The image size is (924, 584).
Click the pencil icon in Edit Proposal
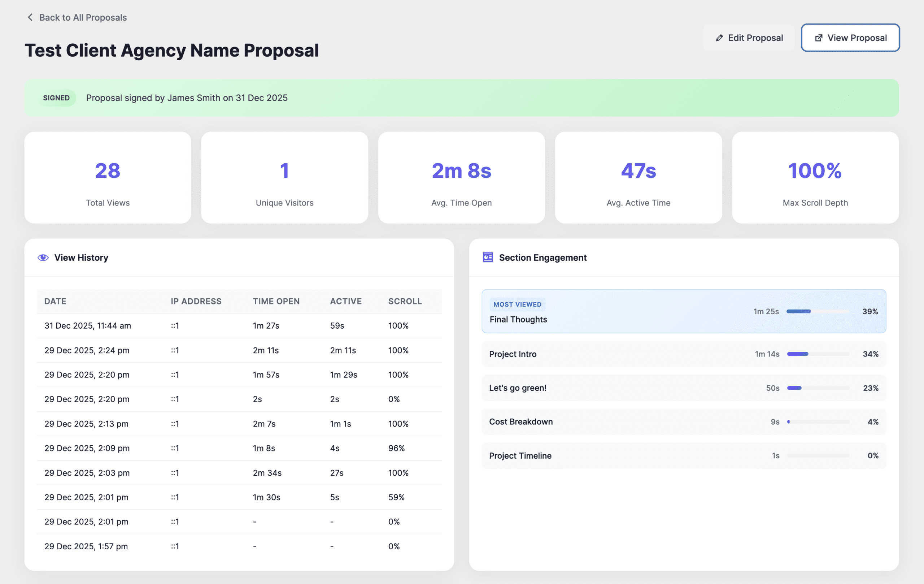pyautogui.click(x=719, y=38)
